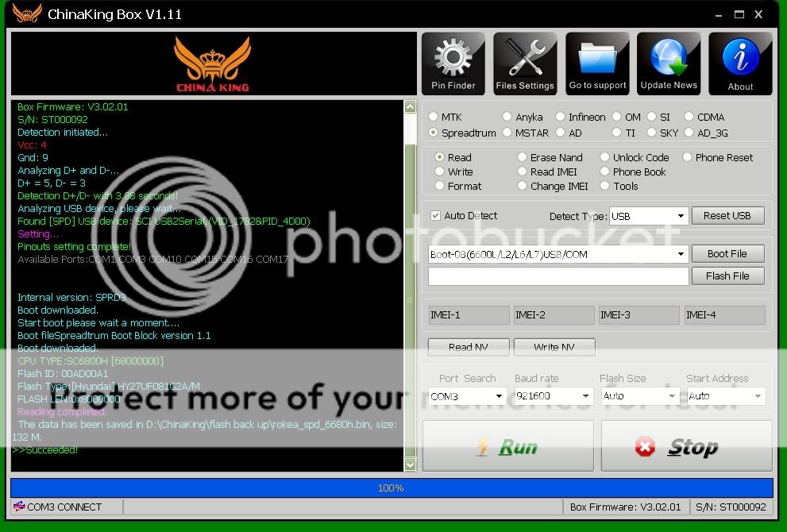Viewport: 787px width, 532px height.
Task: Open the Pin Finder tool
Action: coord(453,64)
